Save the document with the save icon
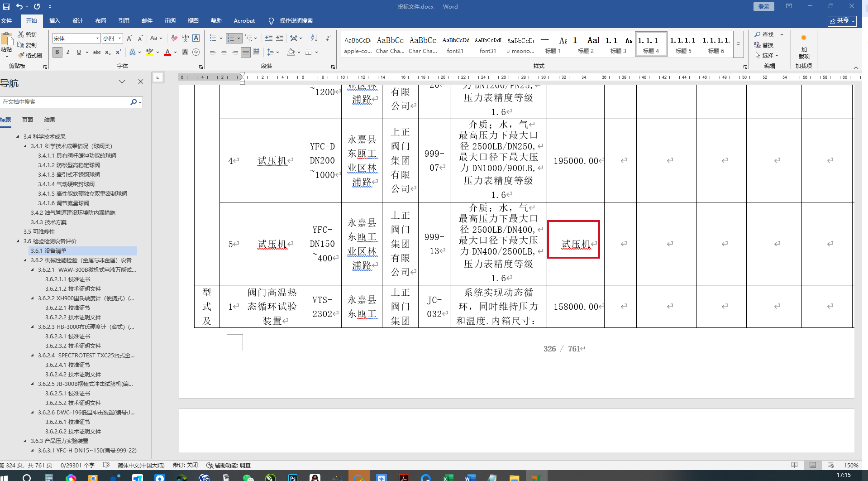This screenshot has width=868, height=481. [6, 6]
